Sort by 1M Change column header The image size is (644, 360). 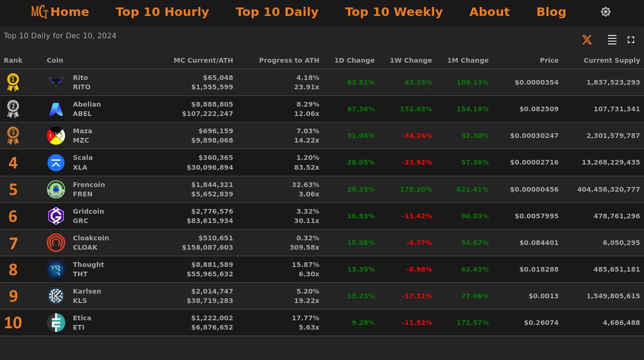point(468,60)
